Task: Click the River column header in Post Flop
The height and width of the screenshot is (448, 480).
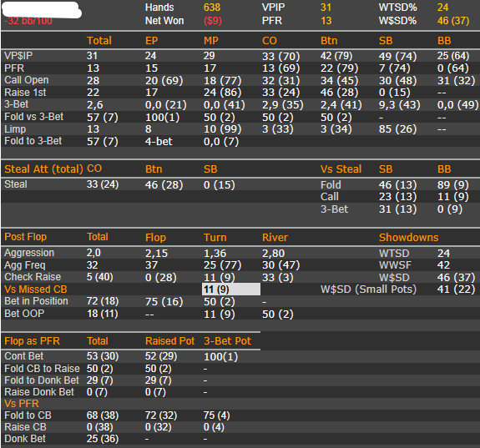Action: tap(275, 238)
